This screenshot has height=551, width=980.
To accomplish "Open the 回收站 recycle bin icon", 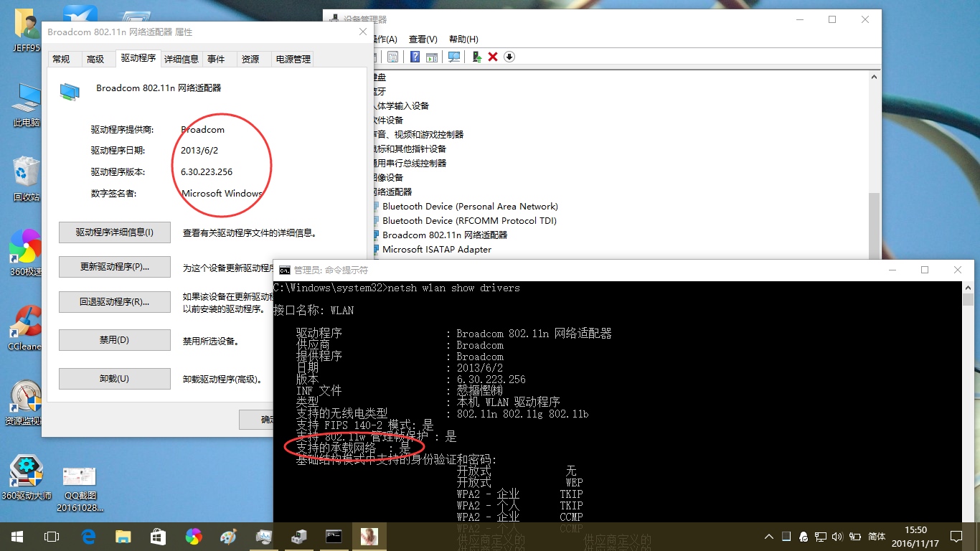I will (x=27, y=179).
